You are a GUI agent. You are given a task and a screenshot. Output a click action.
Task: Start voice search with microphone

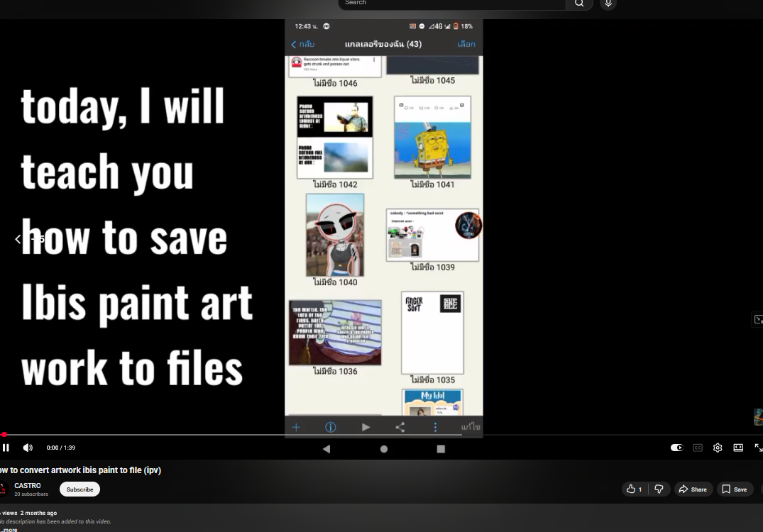tap(608, 4)
